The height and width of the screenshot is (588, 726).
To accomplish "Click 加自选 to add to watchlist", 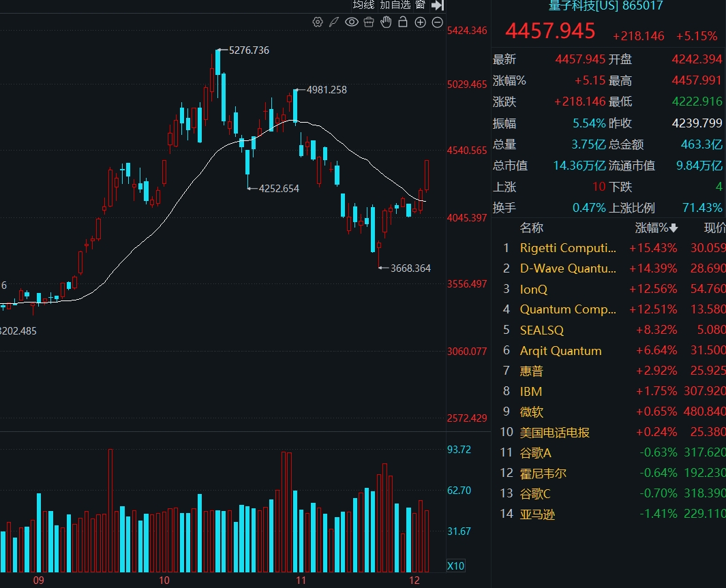I will click(x=395, y=5).
